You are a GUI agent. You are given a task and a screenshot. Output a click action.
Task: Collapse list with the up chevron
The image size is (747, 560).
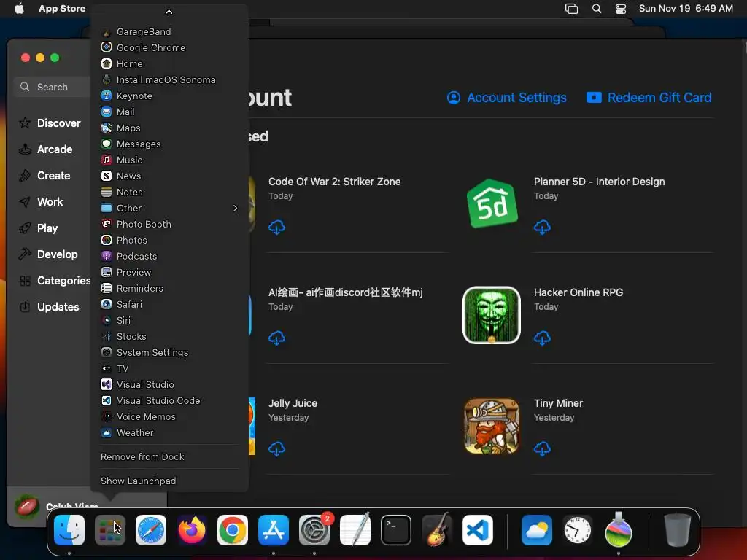click(169, 12)
